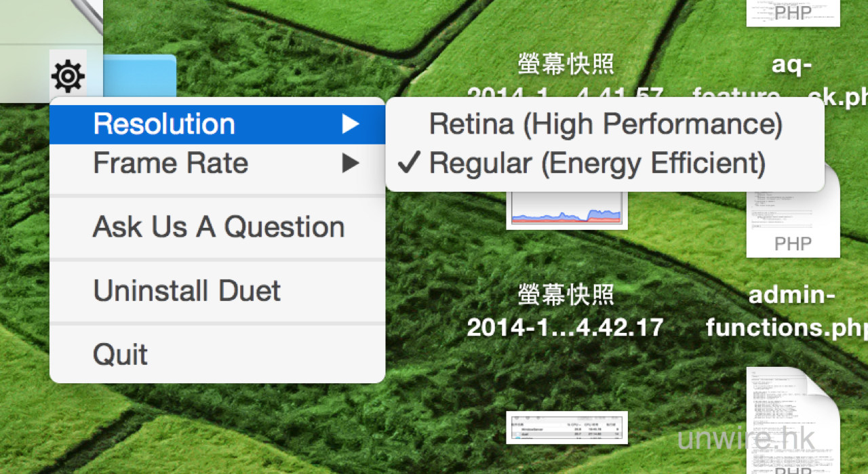The width and height of the screenshot is (868, 474).
Task: Select the 螢幕快照 2014-1...4.42.17 filename label
Action: [x=565, y=313]
